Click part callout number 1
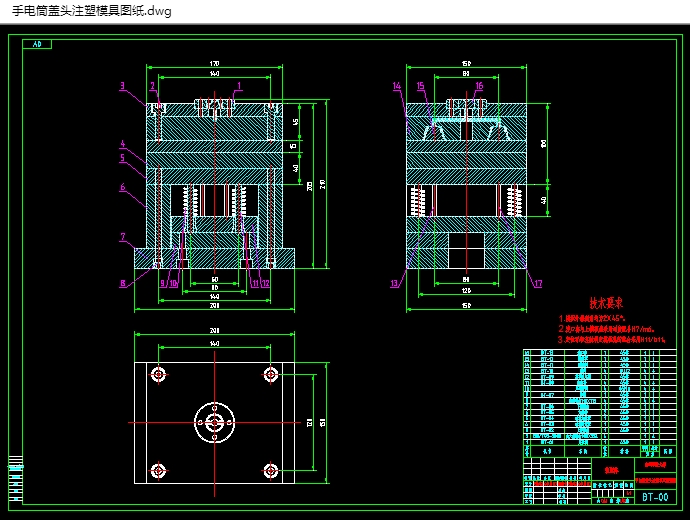This screenshot has width=690, height=520. [x=239, y=86]
